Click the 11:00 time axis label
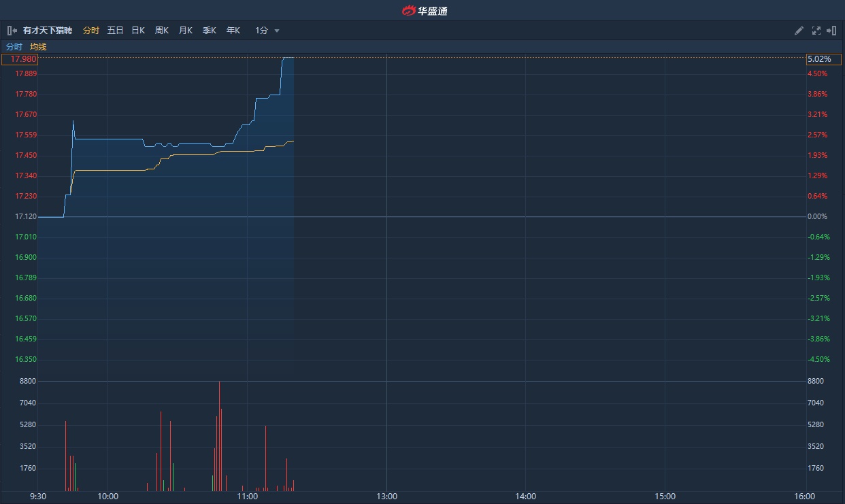Screen dimensions: 845x504 [247, 497]
